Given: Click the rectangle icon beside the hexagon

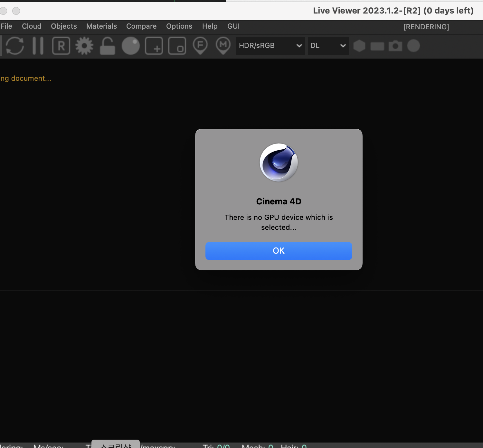Looking at the screenshot, I should [x=377, y=46].
